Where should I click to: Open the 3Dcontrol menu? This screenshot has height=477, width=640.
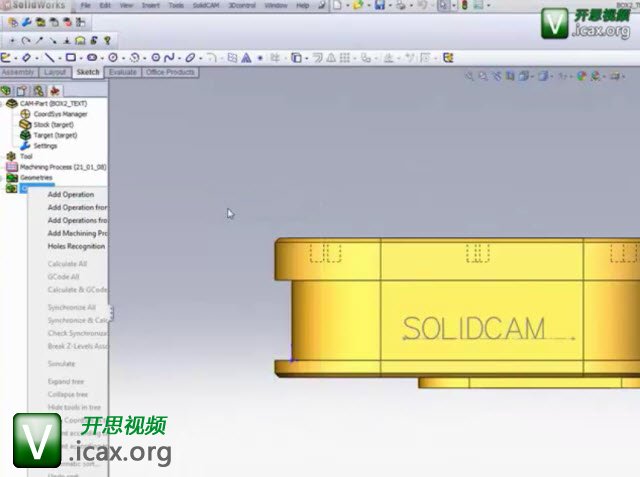point(242,6)
